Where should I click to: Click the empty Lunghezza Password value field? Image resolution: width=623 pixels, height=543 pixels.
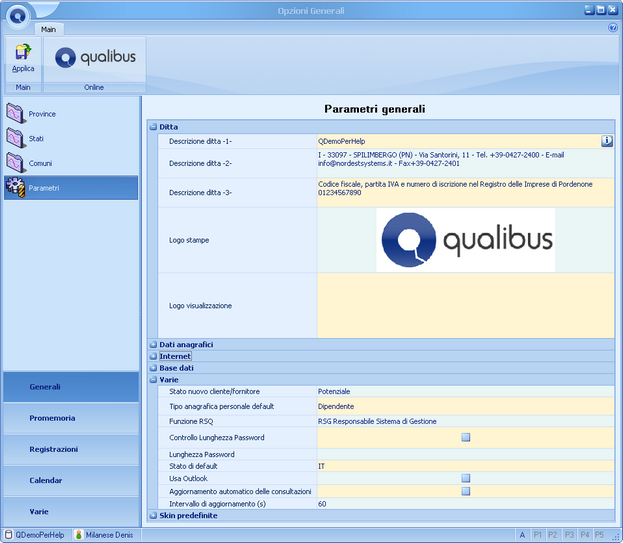coord(465,454)
